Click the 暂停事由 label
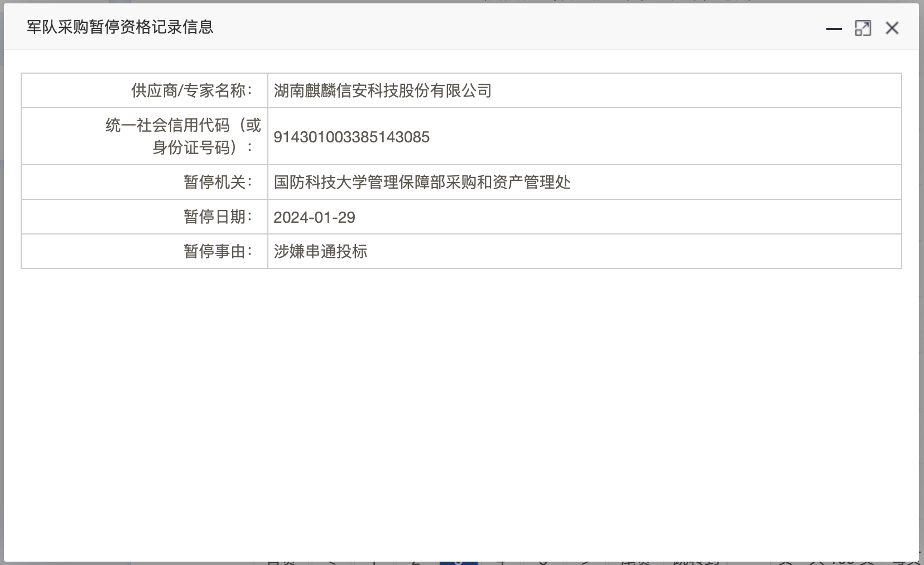The width and height of the screenshot is (924, 565). pos(218,251)
